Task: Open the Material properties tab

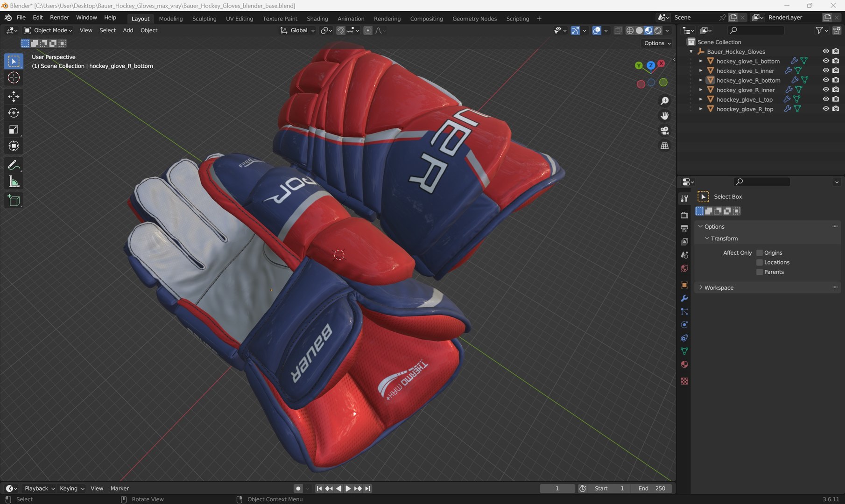Action: click(684, 364)
